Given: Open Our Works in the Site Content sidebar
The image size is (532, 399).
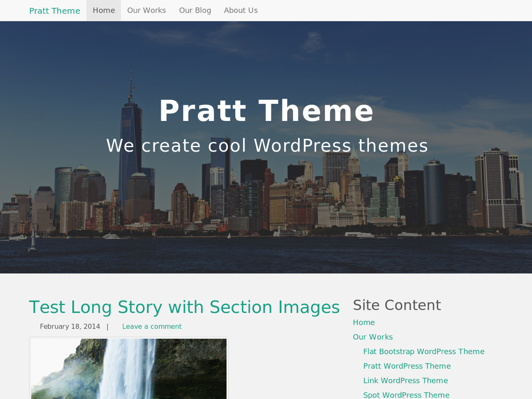Looking at the screenshot, I should coord(372,336).
